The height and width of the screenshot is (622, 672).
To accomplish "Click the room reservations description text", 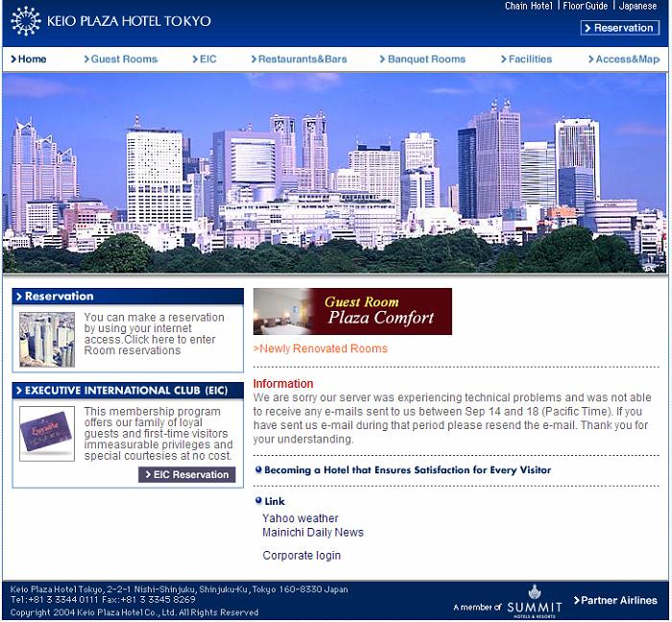I will [x=154, y=334].
